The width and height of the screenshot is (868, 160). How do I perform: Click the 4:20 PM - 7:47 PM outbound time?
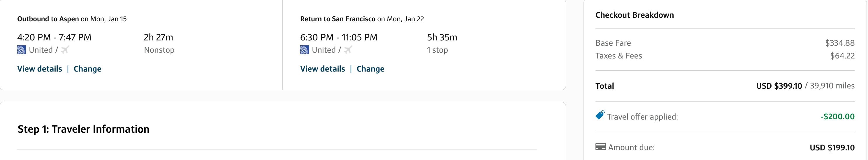54,37
